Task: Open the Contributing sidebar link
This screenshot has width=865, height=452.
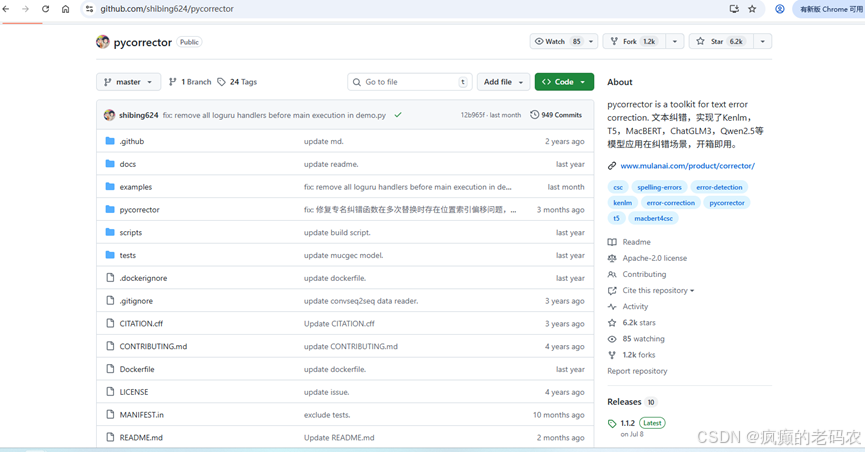Action: [x=644, y=274]
